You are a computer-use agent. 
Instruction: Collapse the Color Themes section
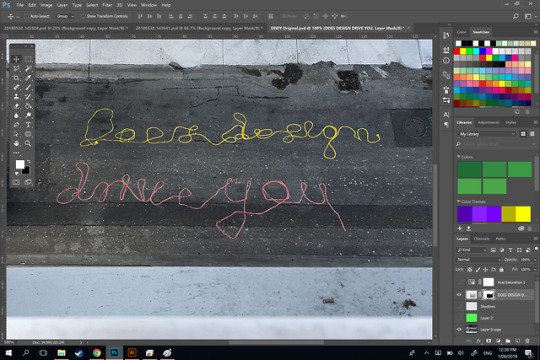click(459, 202)
